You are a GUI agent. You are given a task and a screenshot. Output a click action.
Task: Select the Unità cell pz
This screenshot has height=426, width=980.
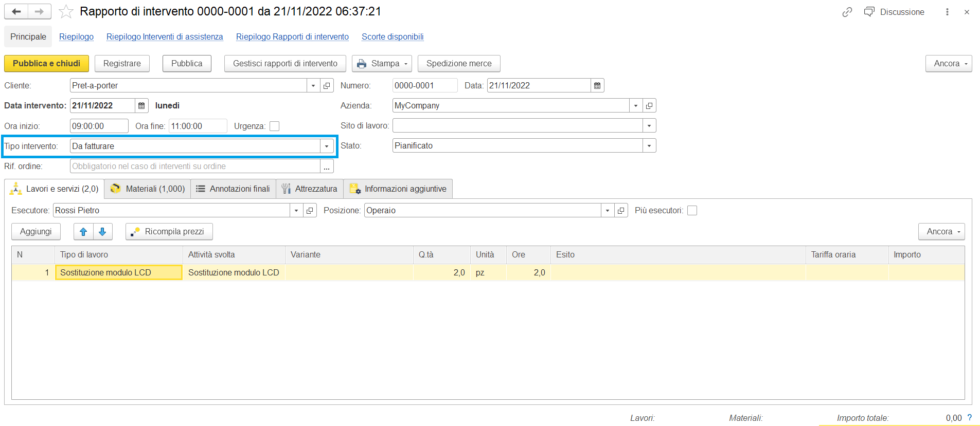click(x=489, y=272)
